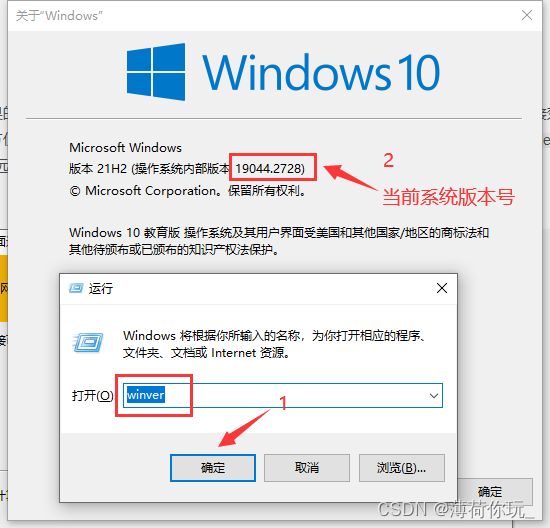This screenshot has width=550, height=528.
Task: Click the 版本 21H2 version text
Action: (x=98, y=169)
